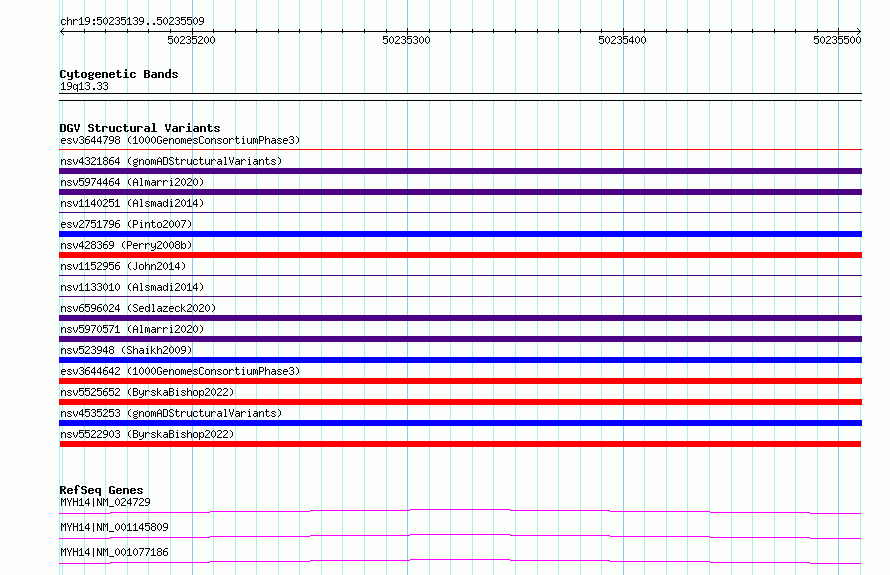The image size is (890, 575).
Task: Select nsv6596024 Sedlazeck2020 label
Action: coord(138,308)
